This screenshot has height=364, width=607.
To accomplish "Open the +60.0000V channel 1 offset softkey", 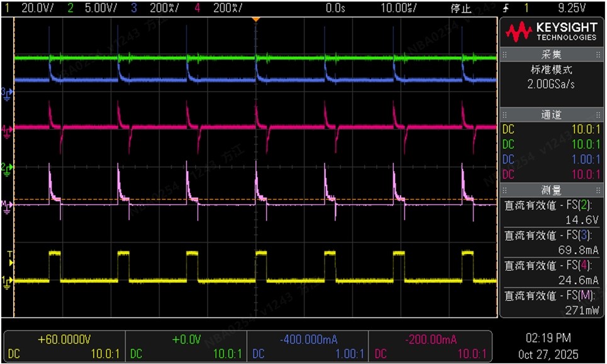I will 64,346.
